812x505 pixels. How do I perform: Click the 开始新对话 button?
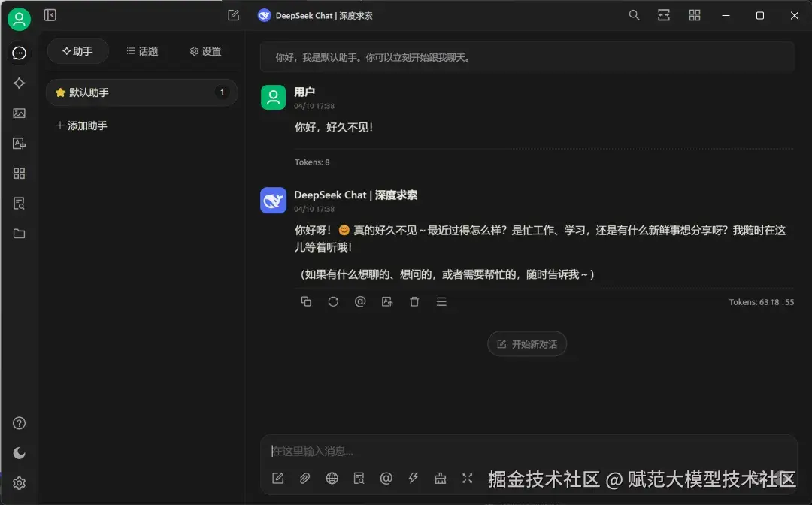click(527, 343)
